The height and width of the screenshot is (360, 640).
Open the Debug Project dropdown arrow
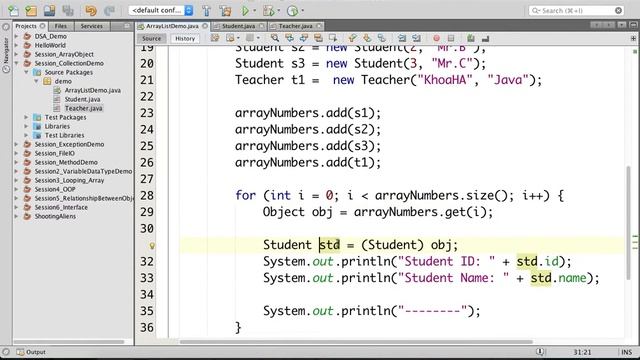279,11
